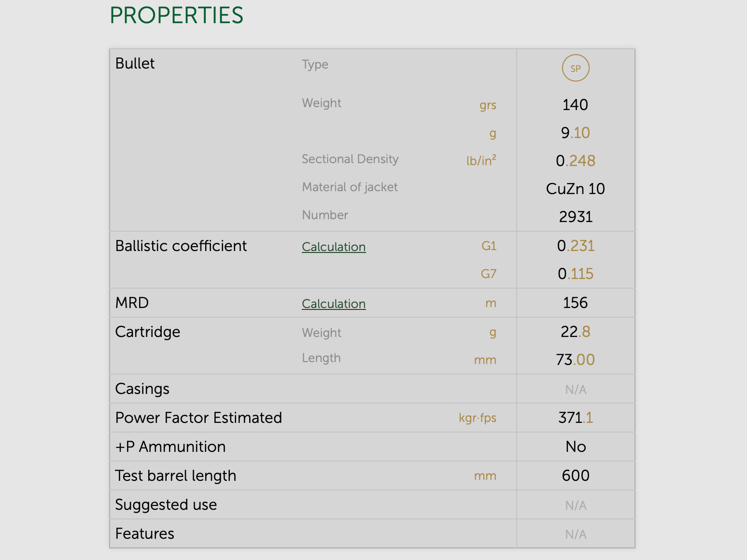Viewport: 747px width, 560px height.
Task: Click the Casings N/A value
Action: pyautogui.click(x=576, y=390)
